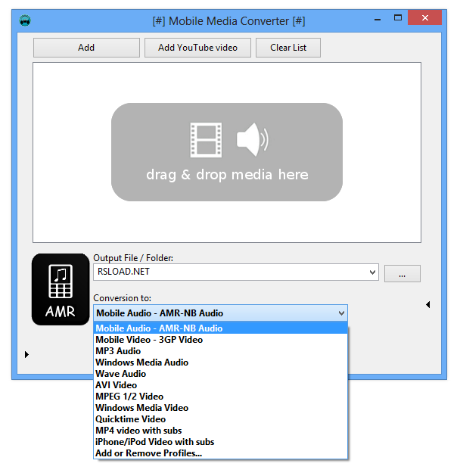Screen dimensions: 460x476
Task: Select MPEG 1/2 Video option
Action: (220, 397)
